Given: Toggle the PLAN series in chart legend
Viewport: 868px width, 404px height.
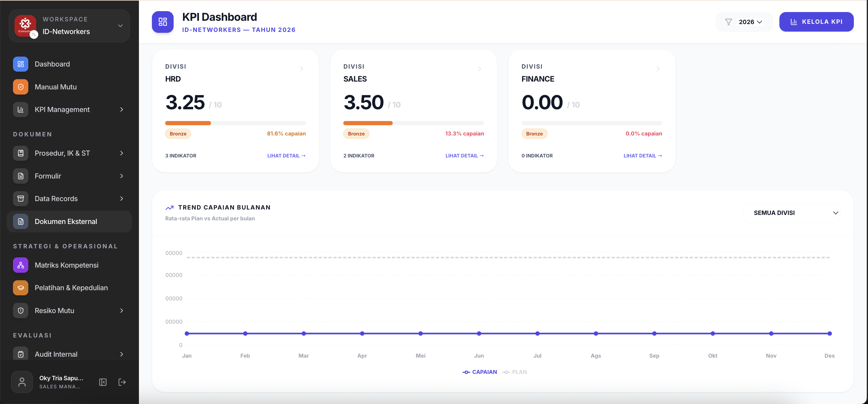Looking at the screenshot, I should pos(514,372).
